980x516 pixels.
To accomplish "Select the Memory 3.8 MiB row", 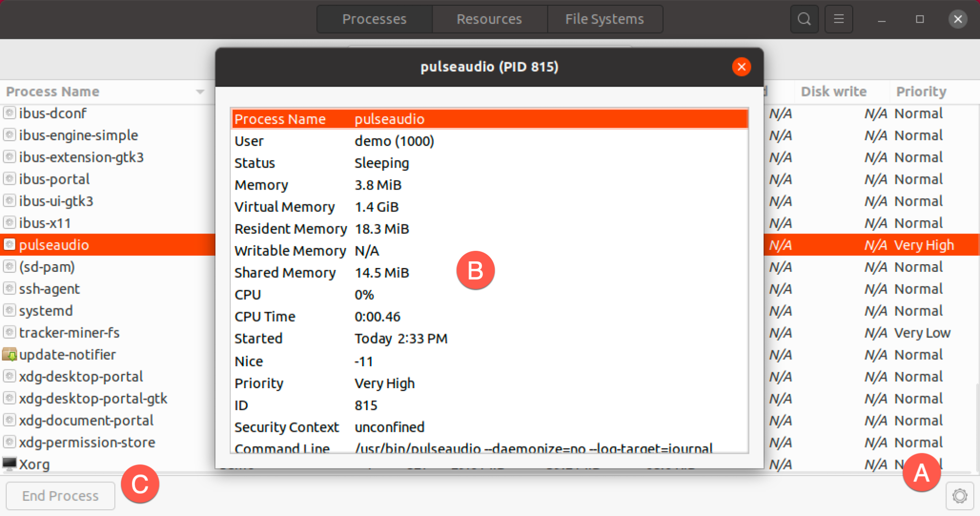I will (490, 185).
